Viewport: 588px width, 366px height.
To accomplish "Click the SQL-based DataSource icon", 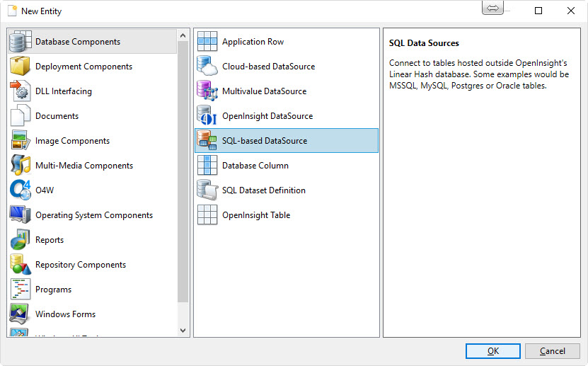I will 207,140.
